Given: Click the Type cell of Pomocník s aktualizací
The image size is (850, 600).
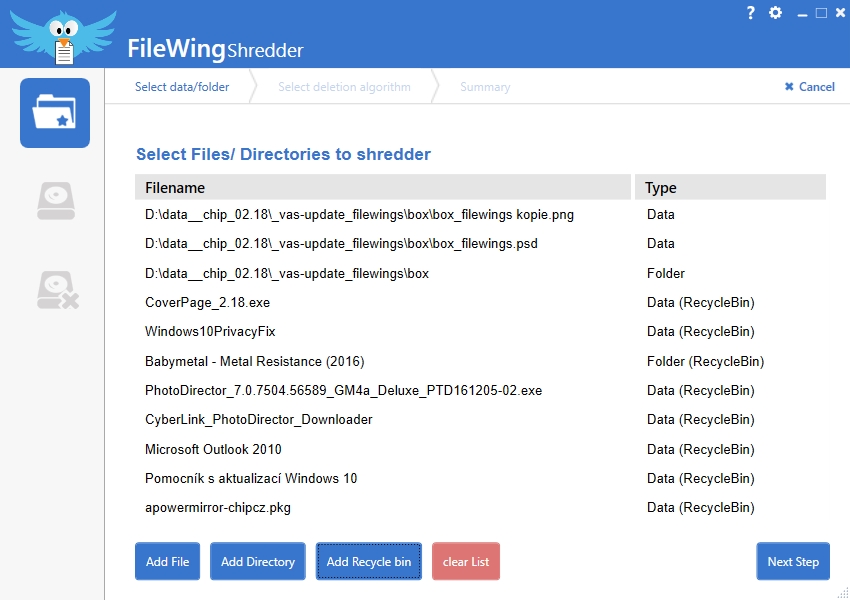Looking at the screenshot, I should (700, 479).
